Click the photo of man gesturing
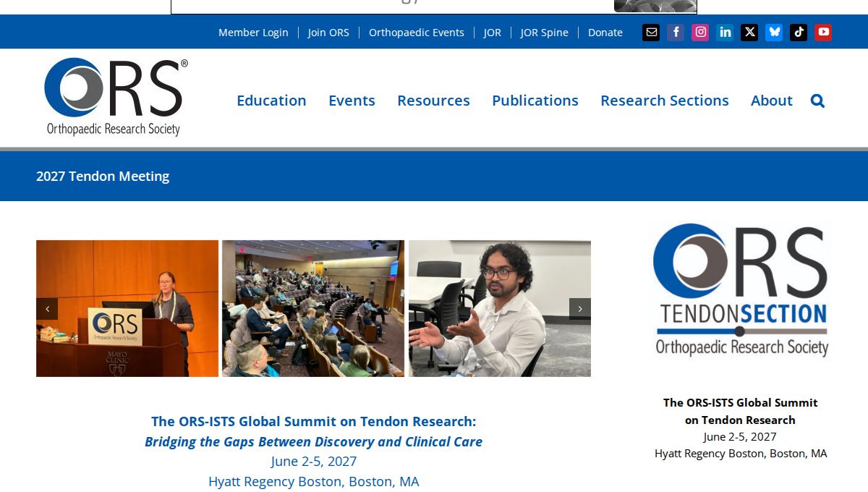Screen dimensions: 868x492 [500, 308]
